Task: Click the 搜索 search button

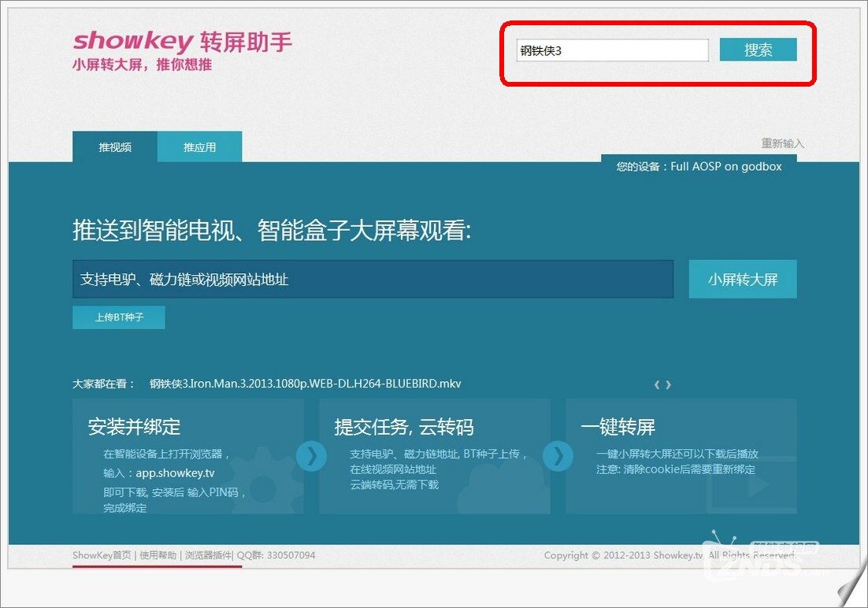Action: pos(758,50)
